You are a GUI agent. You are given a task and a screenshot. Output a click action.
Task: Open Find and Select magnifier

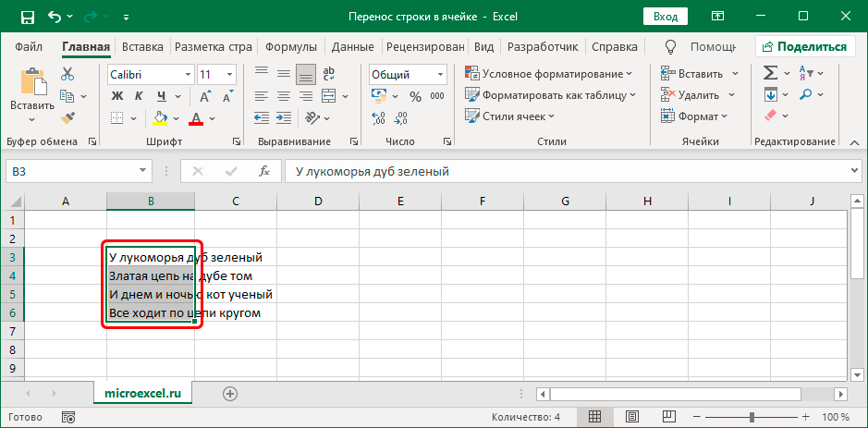(808, 94)
